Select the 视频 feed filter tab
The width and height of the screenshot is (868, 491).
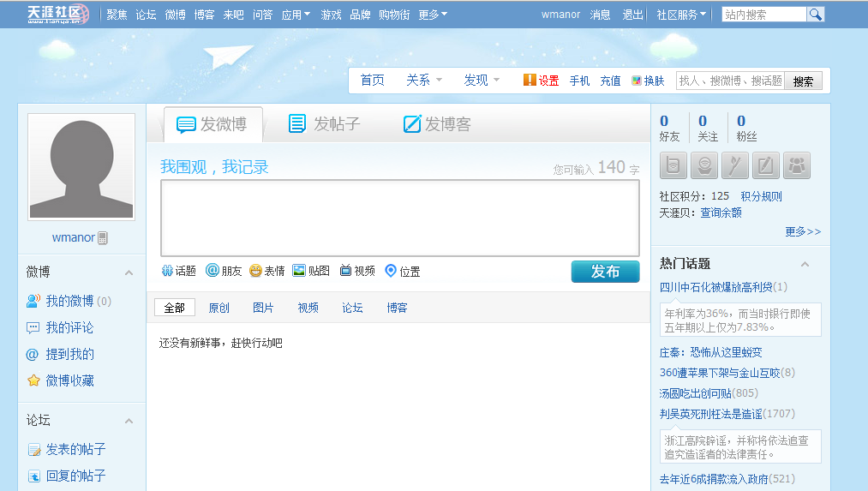(308, 308)
